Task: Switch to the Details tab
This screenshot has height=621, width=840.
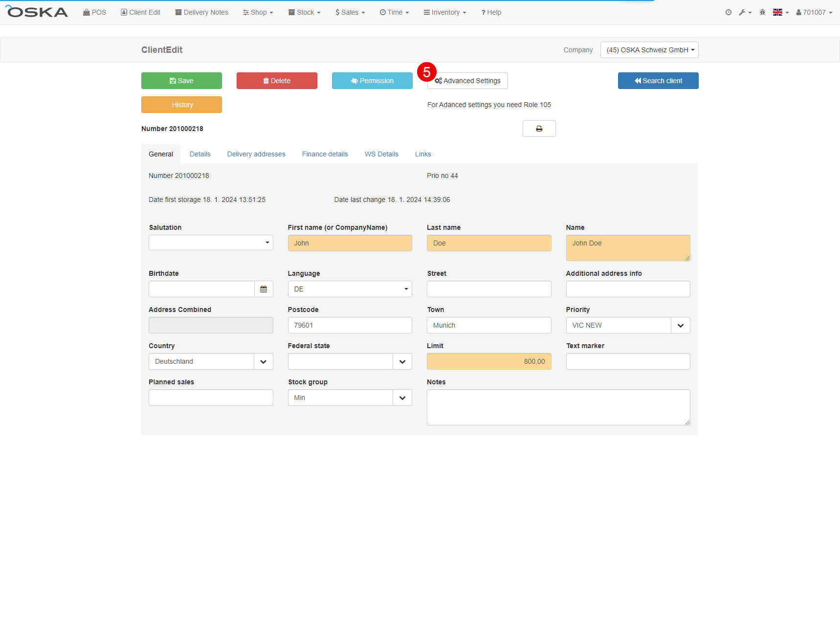Action: point(200,154)
